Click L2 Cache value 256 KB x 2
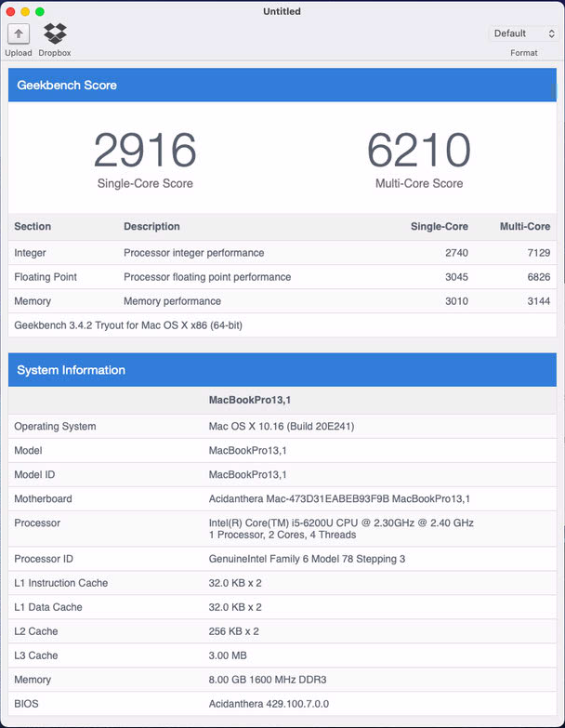 (234, 631)
